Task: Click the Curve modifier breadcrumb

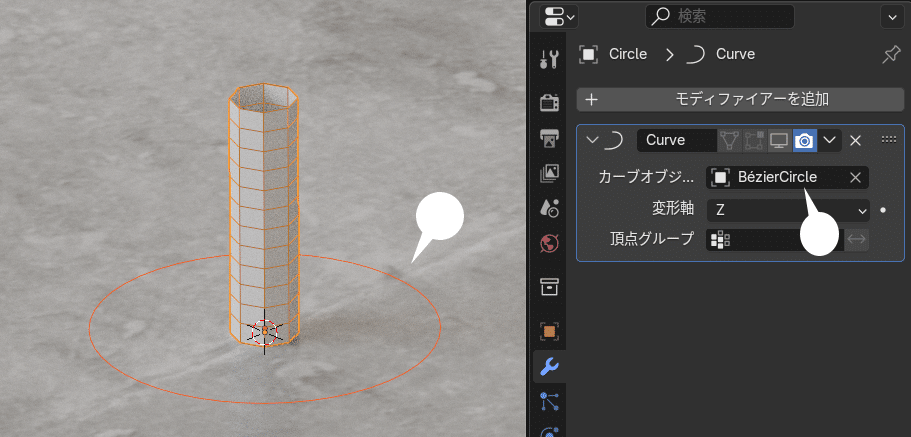Action: tap(720, 54)
